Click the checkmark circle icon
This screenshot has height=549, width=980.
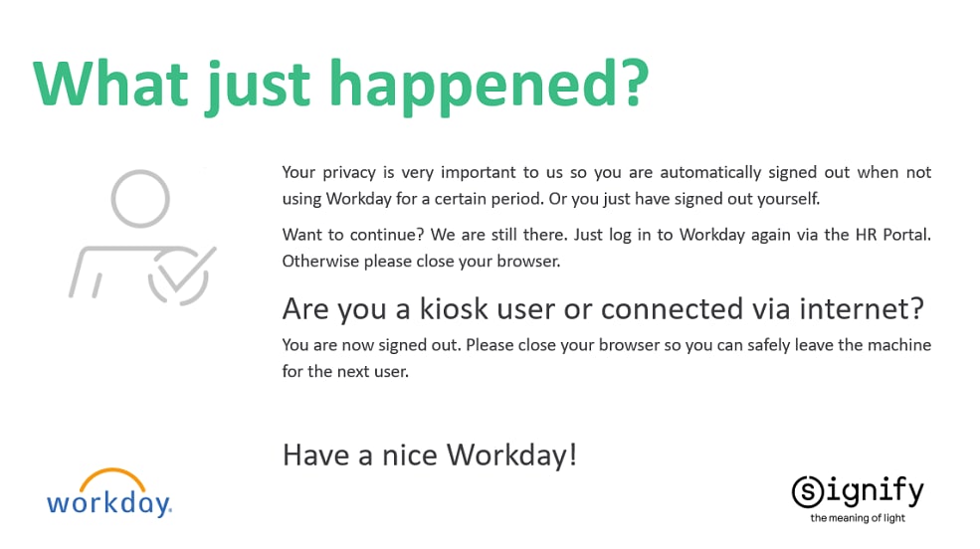tap(180, 274)
